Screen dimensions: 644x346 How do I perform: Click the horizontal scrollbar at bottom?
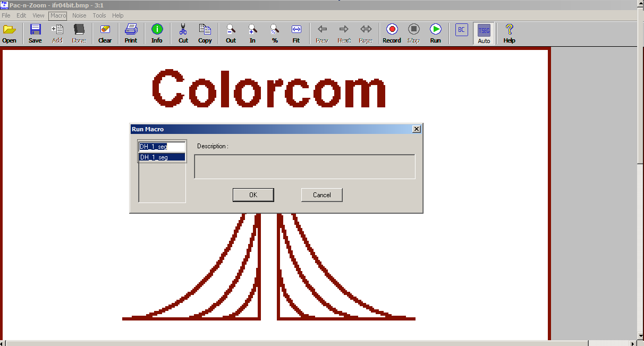click(x=319, y=343)
